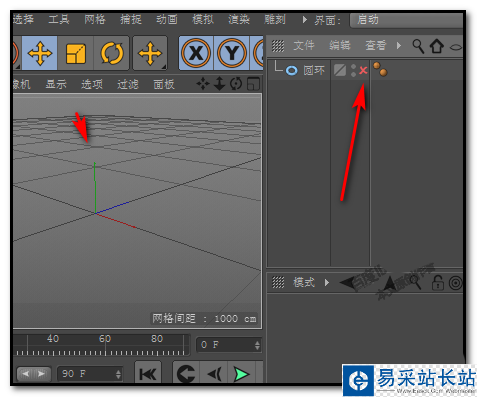
Task: Open the 网格 menu
Action: click(x=95, y=19)
